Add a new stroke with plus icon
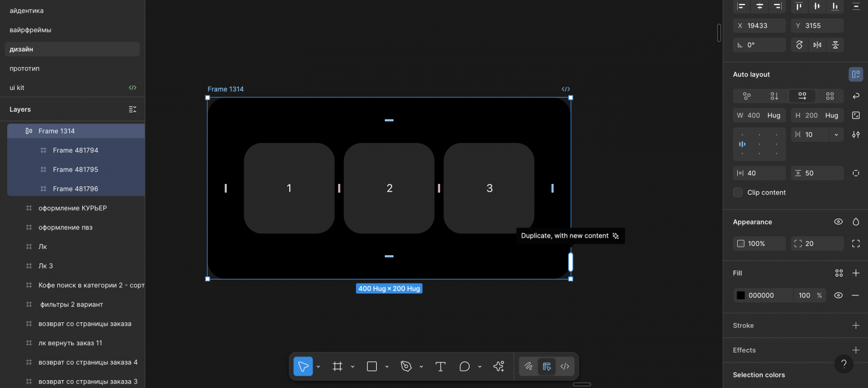The height and width of the screenshot is (388, 868). (856, 325)
